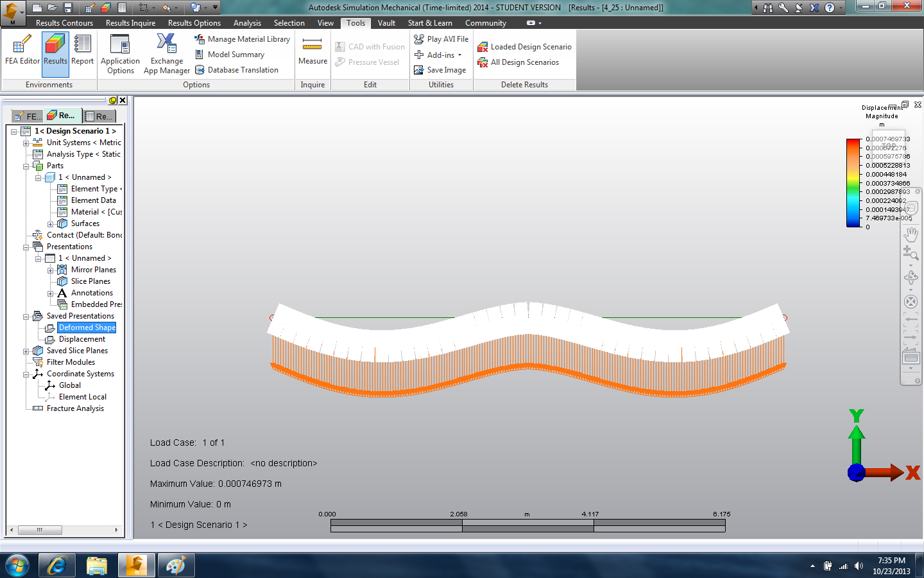Click the satellite dish communication center icon
Viewport: 924px width, 578px height.
(799, 8)
